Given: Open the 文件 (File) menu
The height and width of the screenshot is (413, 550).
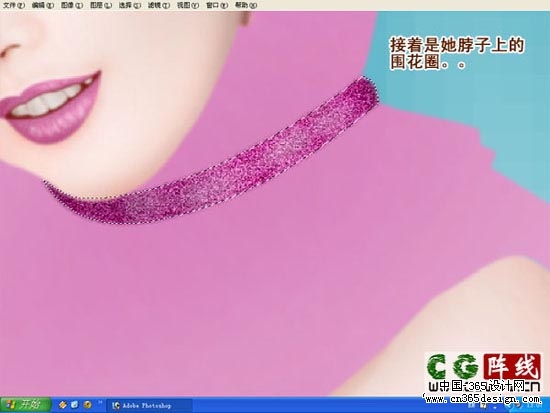Looking at the screenshot, I should point(14,5).
